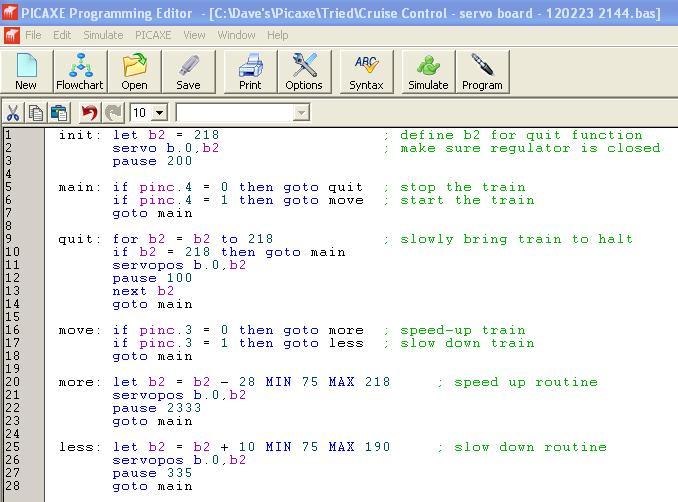Click comment 'slowly bring train to halt'

click(x=516, y=239)
